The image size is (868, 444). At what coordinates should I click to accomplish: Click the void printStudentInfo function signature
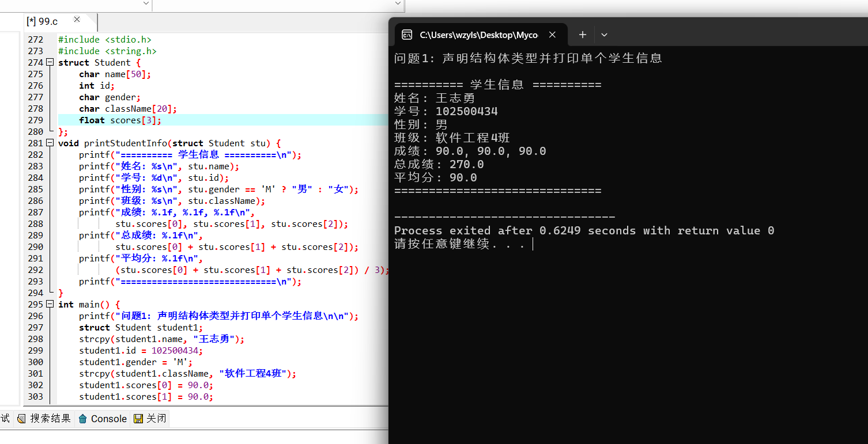[169, 143]
